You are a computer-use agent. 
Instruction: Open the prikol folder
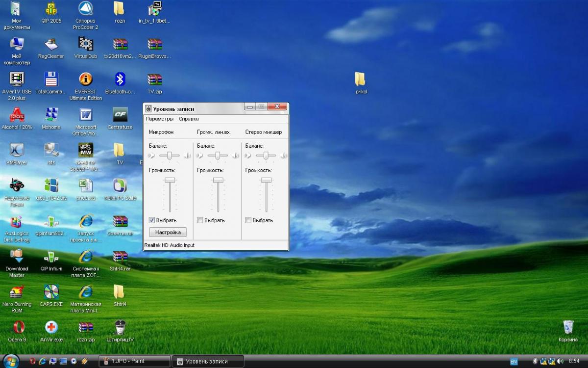click(360, 79)
